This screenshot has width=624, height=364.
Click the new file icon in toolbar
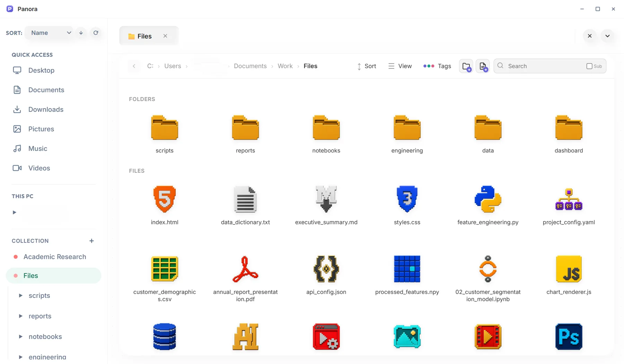coord(483,66)
